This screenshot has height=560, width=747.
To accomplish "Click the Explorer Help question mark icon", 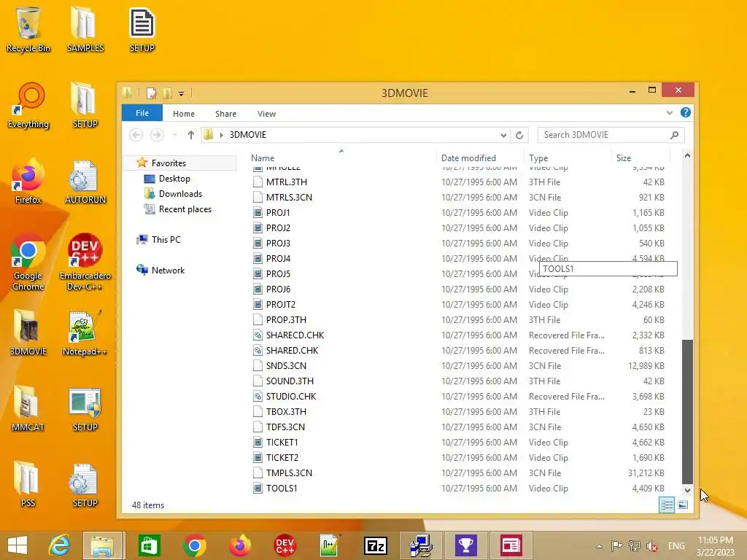I will tap(686, 113).
